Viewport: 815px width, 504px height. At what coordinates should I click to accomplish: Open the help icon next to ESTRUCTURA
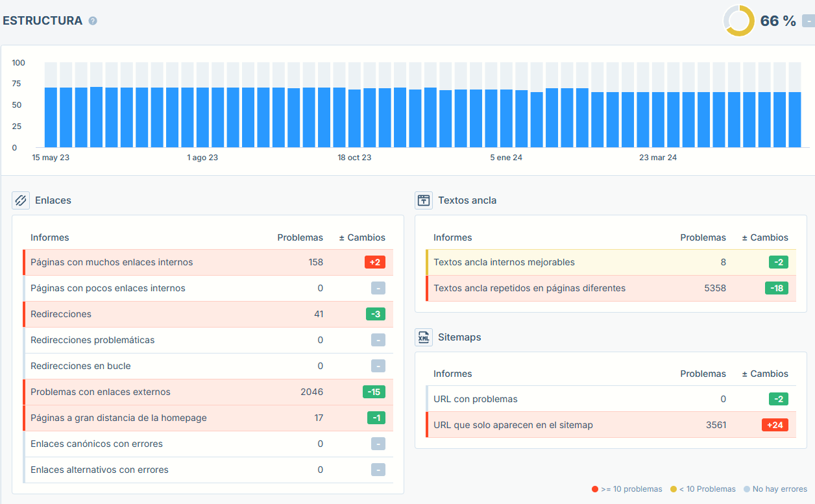92,20
